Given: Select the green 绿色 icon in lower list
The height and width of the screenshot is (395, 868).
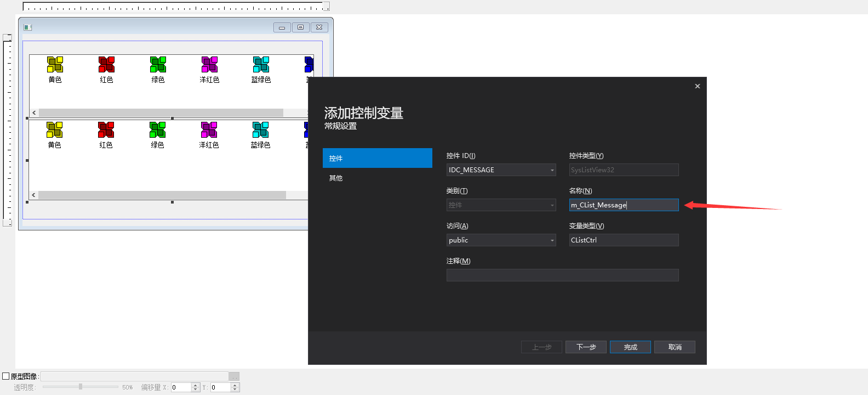Looking at the screenshot, I should 157,130.
